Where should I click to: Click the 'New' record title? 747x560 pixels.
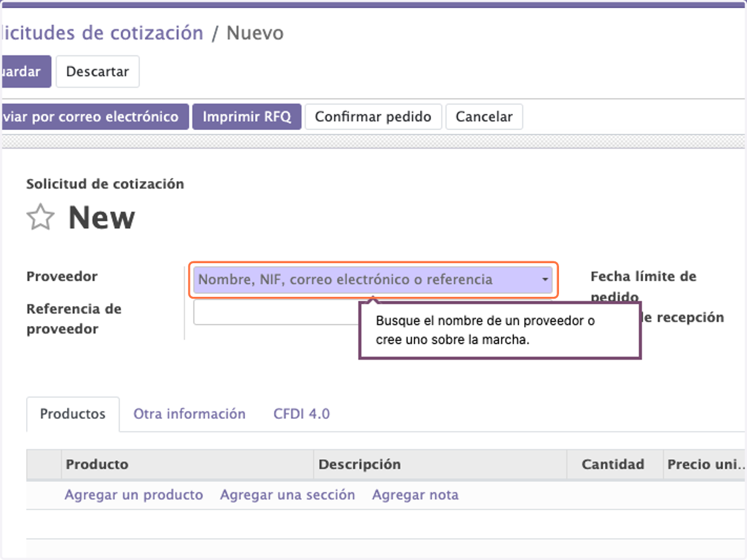tap(101, 218)
